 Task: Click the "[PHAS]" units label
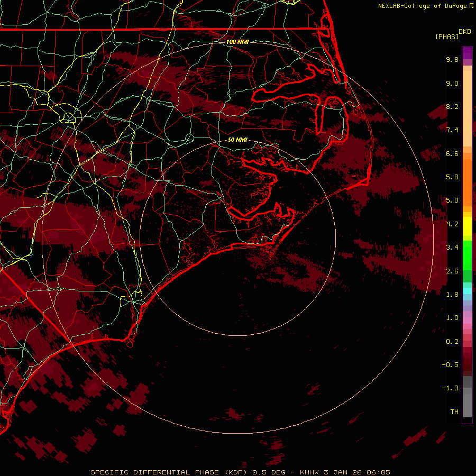pyautogui.click(x=447, y=36)
